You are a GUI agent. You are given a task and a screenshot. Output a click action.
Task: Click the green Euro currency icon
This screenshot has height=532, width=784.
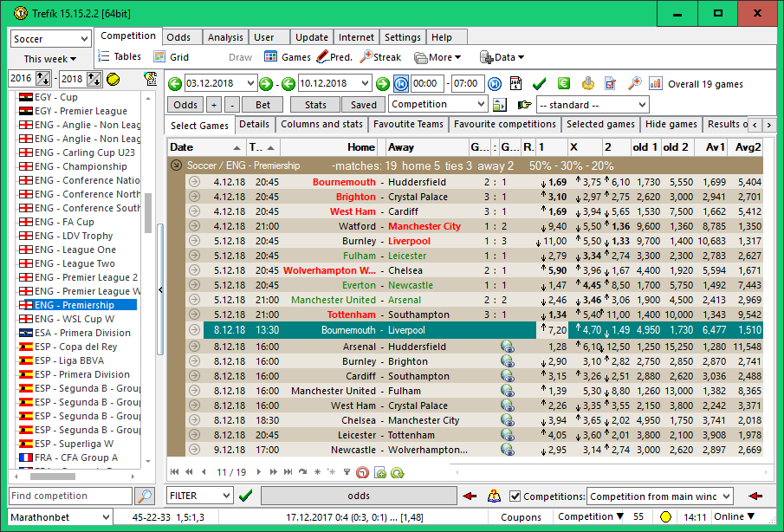[x=563, y=84]
